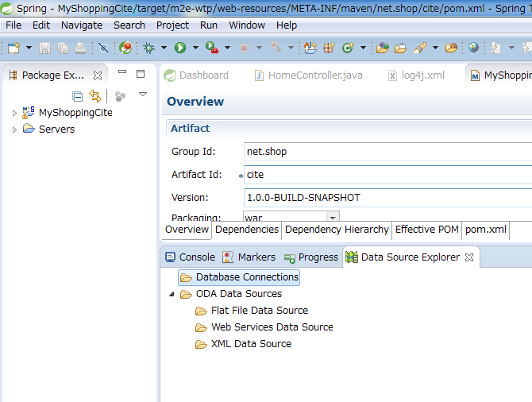This screenshot has height=402, width=532.
Task: Open the Edit menu
Action: point(41,25)
